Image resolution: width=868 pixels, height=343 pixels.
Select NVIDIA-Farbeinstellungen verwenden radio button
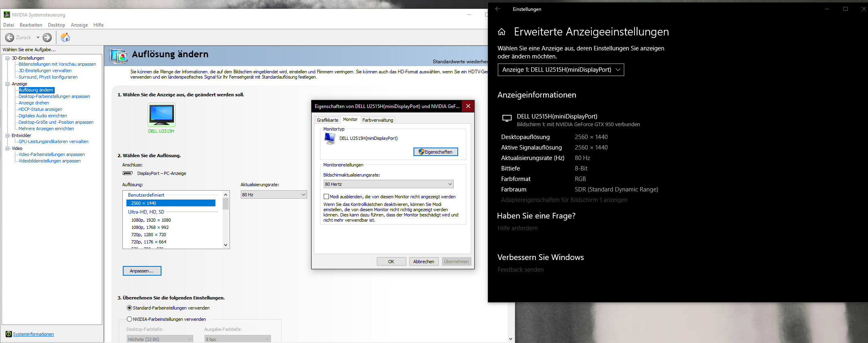click(129, 319)
